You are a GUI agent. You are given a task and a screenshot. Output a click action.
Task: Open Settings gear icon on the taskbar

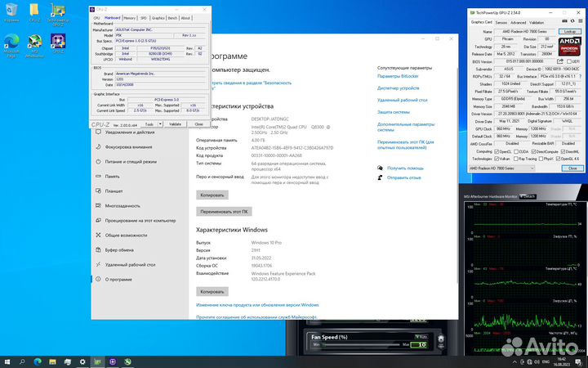click(82, 361)
